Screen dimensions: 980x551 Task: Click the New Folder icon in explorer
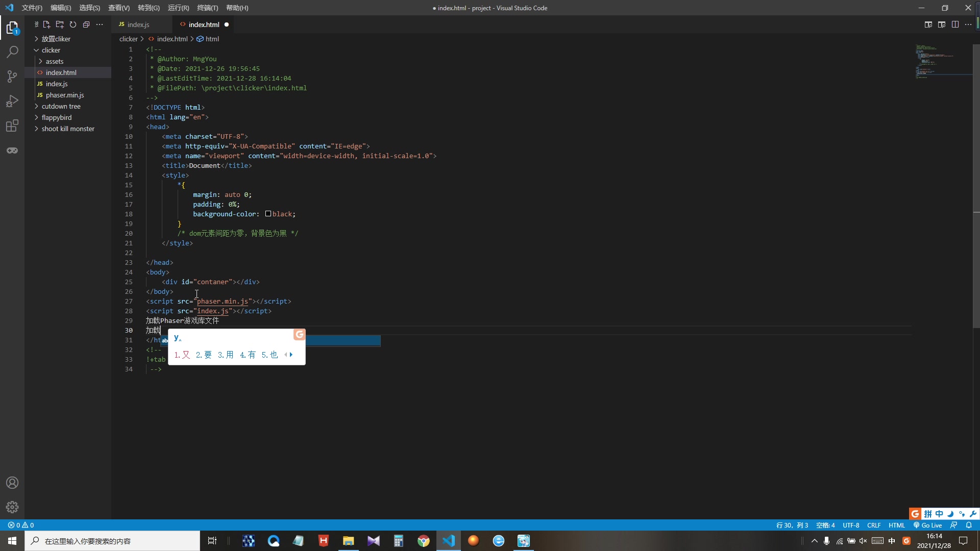click(60, 24)
